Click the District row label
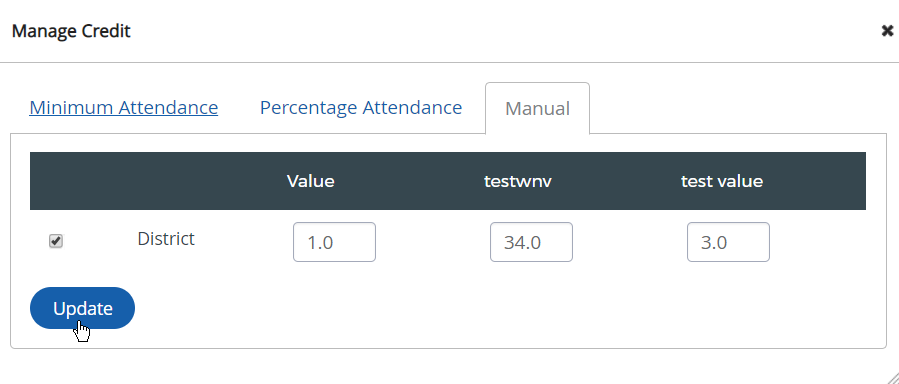The image size is (899, 384). coord(166,238)
